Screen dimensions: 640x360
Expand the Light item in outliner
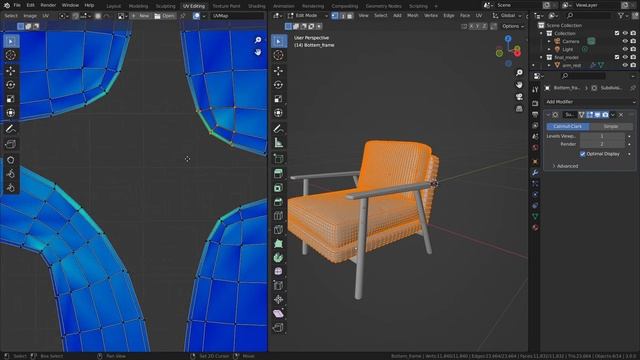point(549,49)
